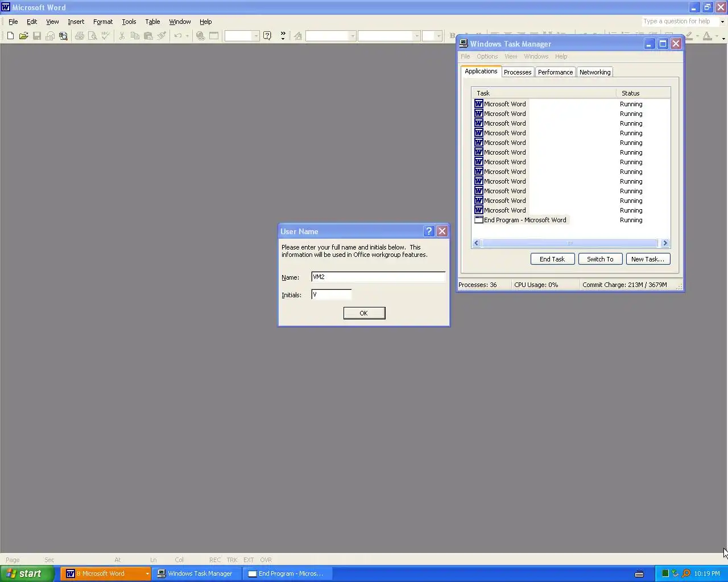Open the File menu in Word
The image size is (728, 582).
point(13,22)
